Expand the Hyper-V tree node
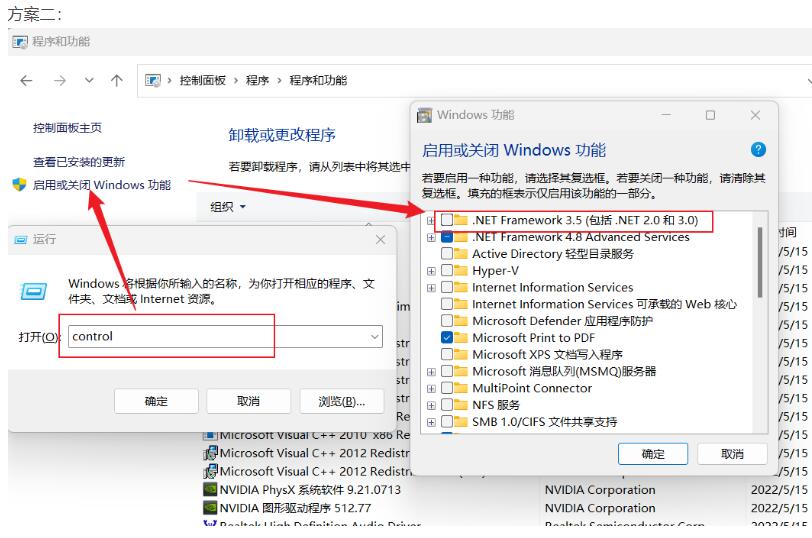812x538 pixels. 431,271
